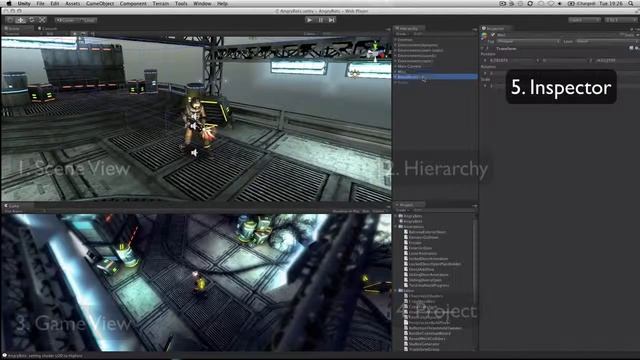640x360 pixels.
Task: Open the GameObject menu
Action: pos(100,3)
